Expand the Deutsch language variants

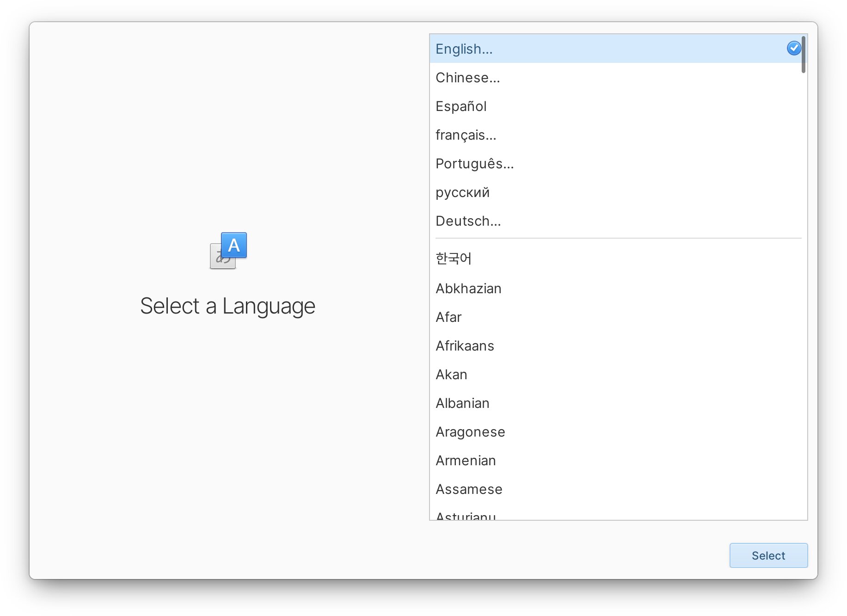(x=468, y=221)
